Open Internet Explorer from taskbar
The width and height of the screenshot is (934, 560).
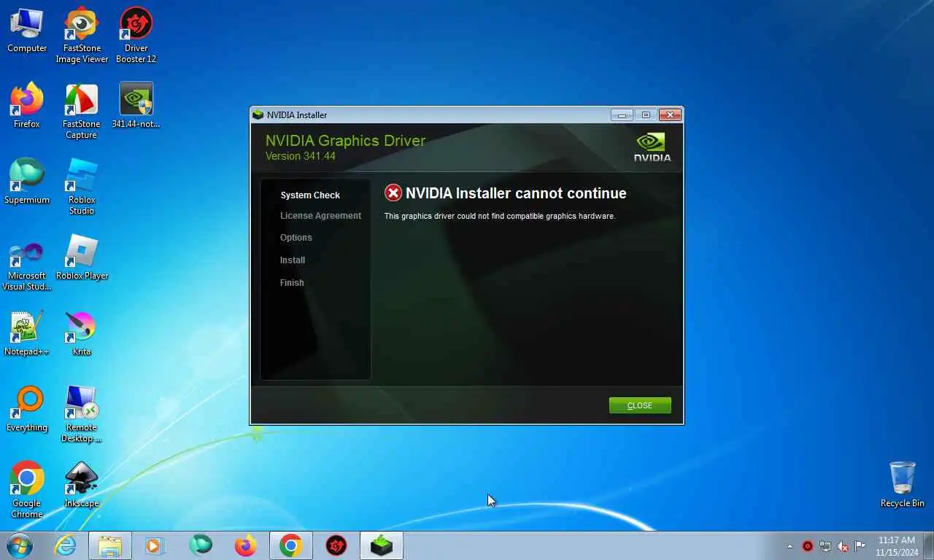65,545
